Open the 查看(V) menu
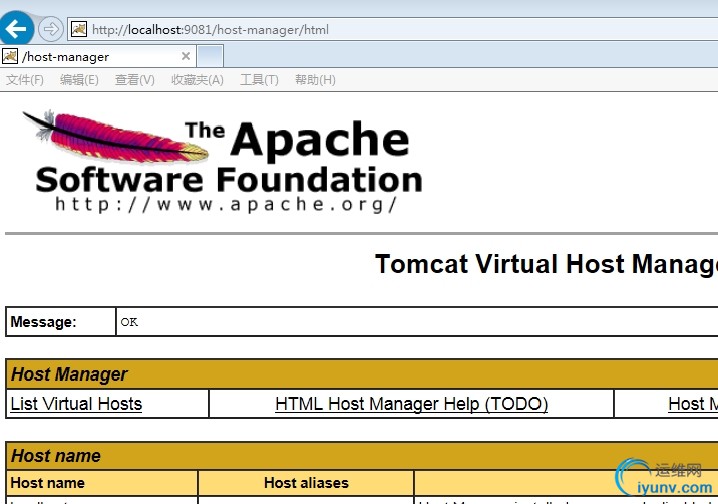 135,80
